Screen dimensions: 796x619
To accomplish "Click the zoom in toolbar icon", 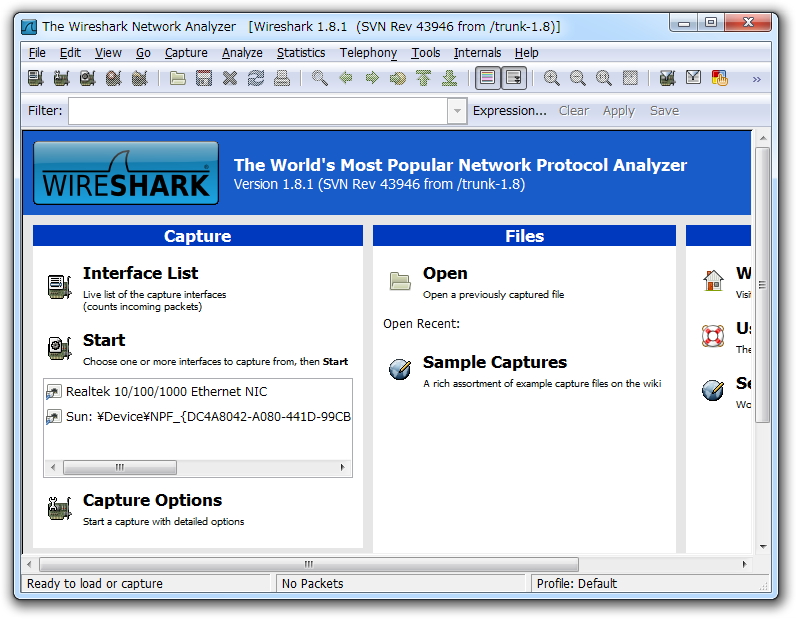I will [551, 78].
